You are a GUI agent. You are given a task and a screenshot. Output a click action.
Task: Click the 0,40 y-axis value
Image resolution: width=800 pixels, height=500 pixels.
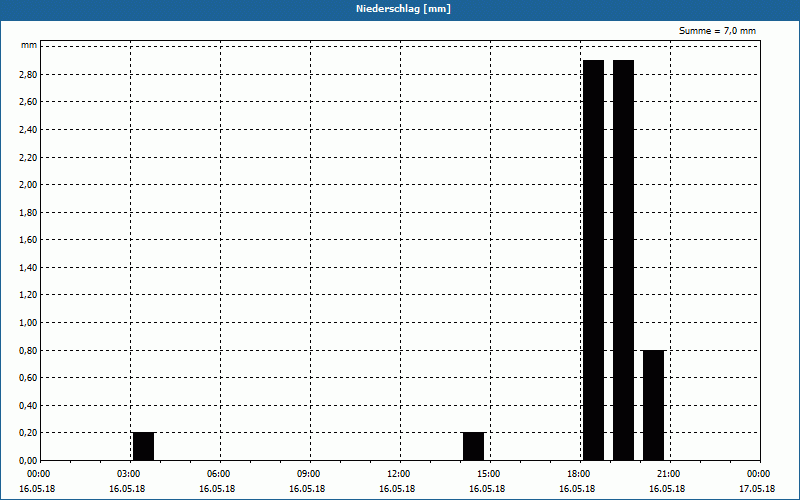point(28,405)
